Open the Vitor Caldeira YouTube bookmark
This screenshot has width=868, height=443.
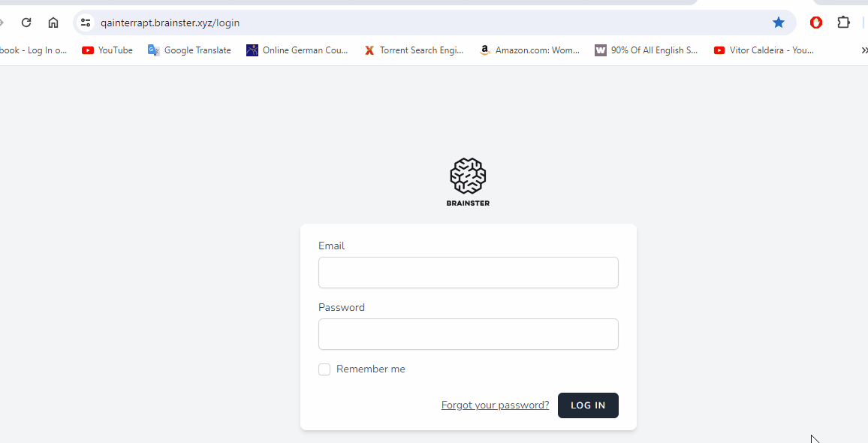point(764,50)
